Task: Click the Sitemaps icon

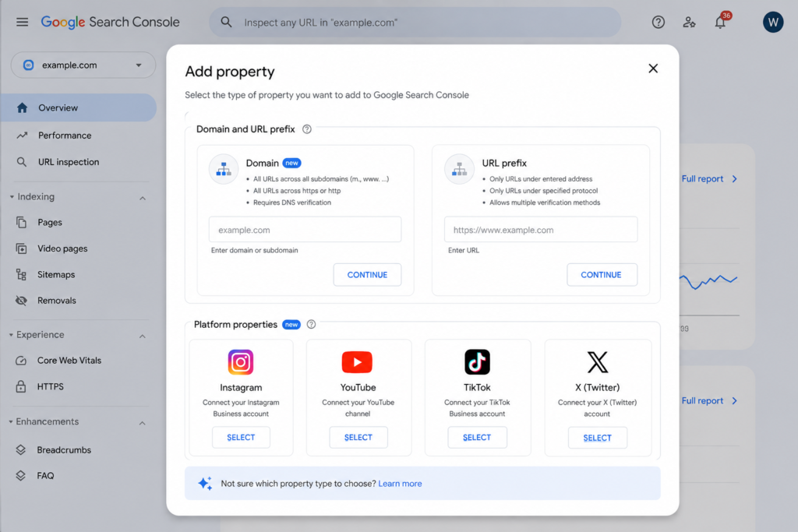Action: coord(21,275)
